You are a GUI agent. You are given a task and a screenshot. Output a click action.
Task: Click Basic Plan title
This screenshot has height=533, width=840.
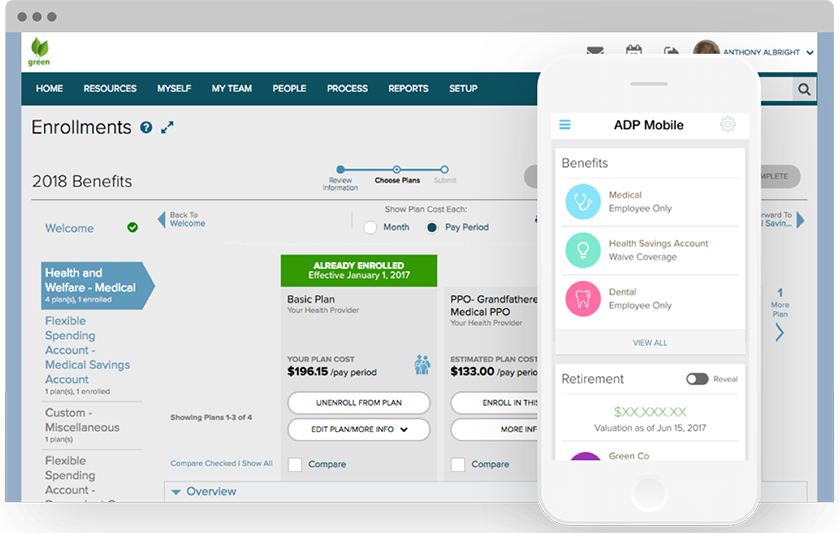click(311, 299)
